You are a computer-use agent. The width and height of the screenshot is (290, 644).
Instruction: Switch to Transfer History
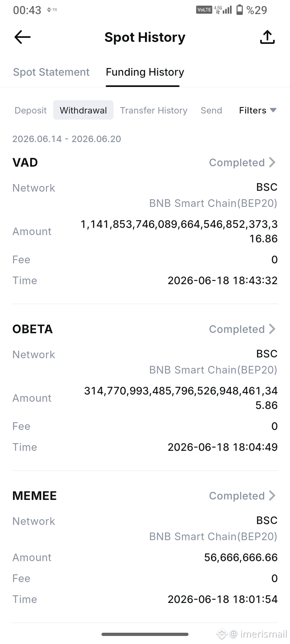point(154,110)
